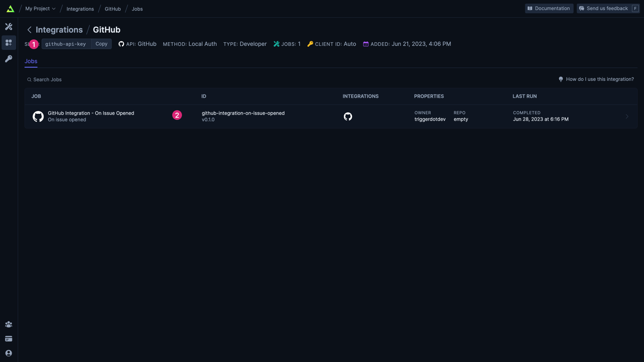
Task: Open the Jobs tools sidebar icon
Action: [8, 27]
